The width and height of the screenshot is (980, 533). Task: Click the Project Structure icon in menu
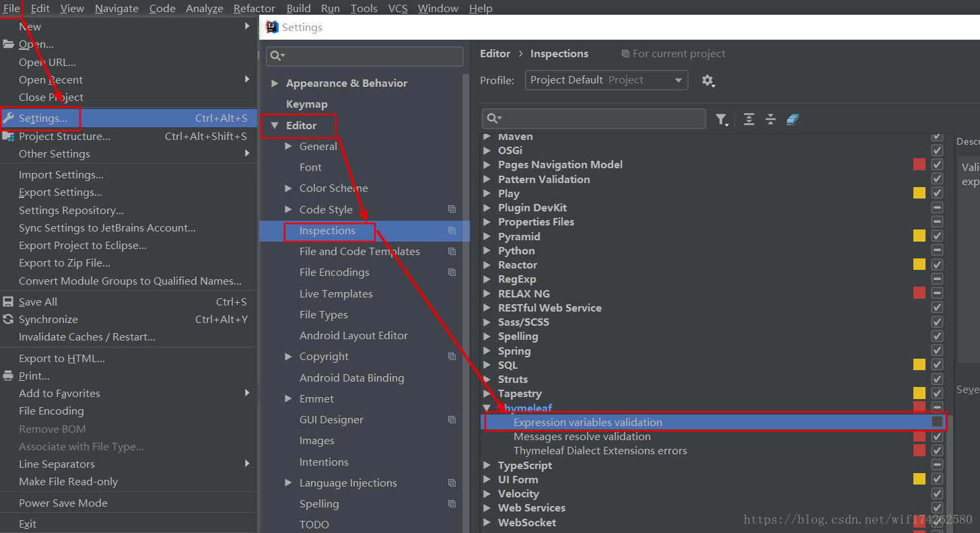[x=8, y=136]
